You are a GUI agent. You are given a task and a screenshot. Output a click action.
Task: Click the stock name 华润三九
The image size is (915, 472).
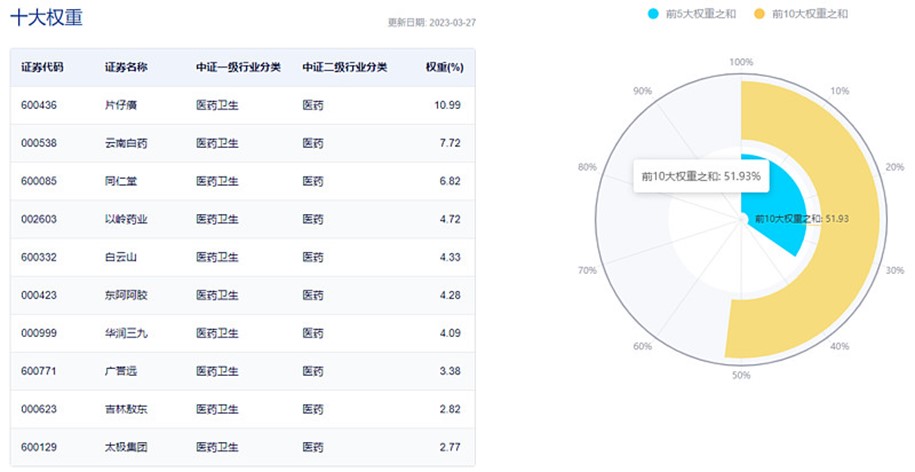pos(126,333)
